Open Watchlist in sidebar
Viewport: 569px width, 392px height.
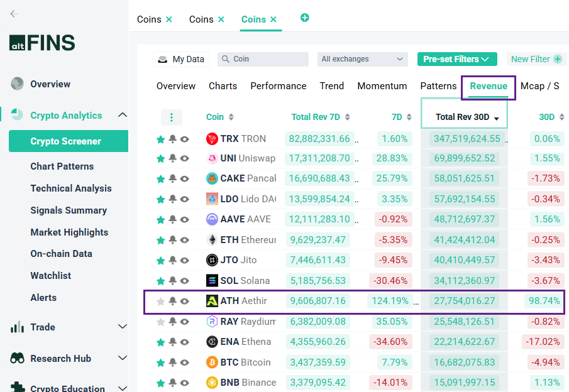click(51, 276)
